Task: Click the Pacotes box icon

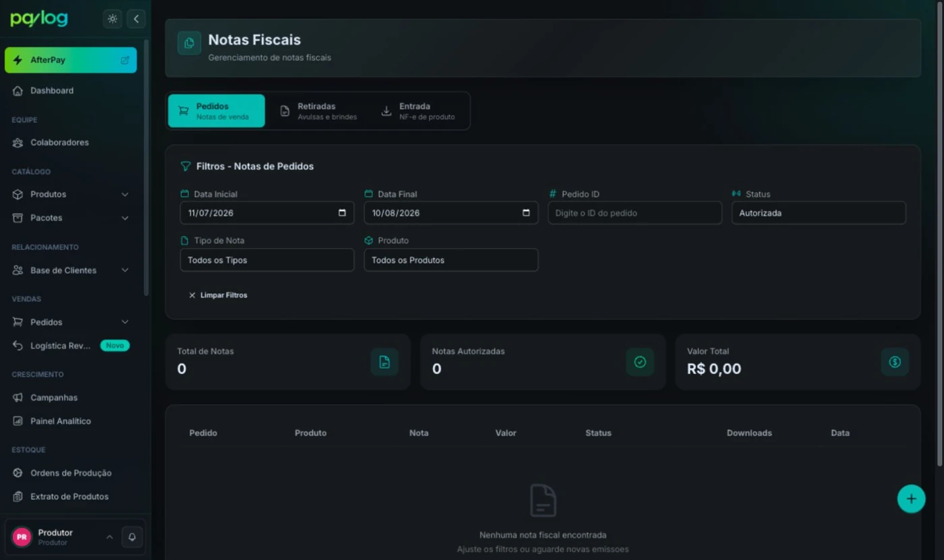Action: (18, 218)
